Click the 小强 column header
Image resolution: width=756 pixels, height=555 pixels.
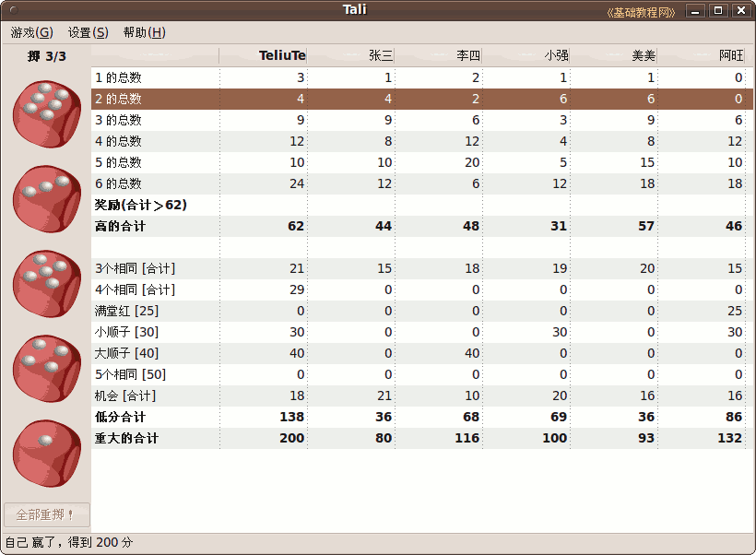pyautogui.click(x=526, y=55)
